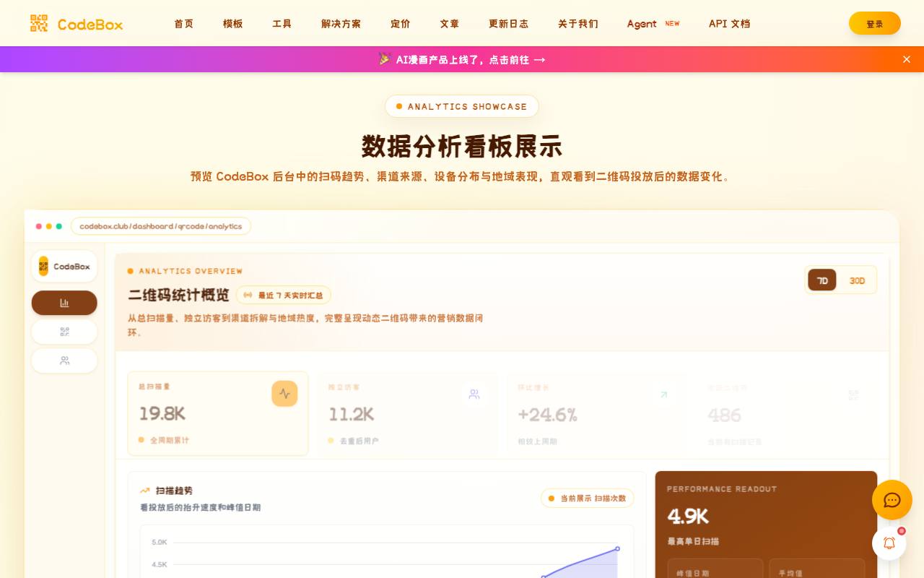Open the 解决方案 menu item

pos(341,23)
